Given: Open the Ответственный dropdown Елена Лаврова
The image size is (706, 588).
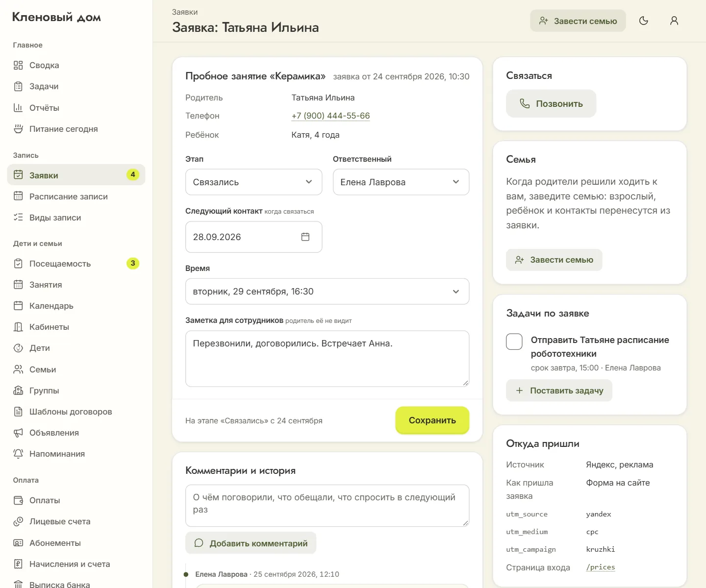Looking at the screenshot, I should point(401,182).
